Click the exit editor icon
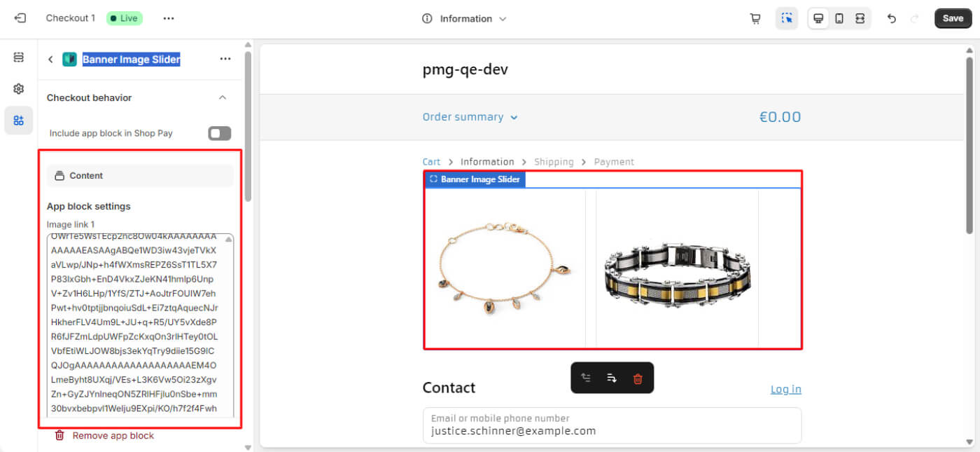This screenshot has width=980, height=452. click(x=20, y=18)
